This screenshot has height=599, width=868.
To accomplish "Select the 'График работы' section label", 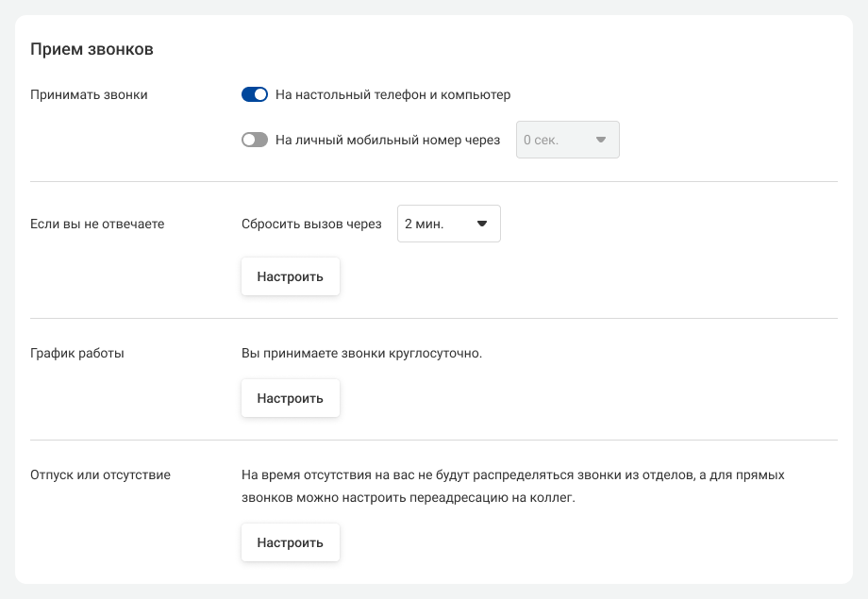I will click(x=77, y=353).
